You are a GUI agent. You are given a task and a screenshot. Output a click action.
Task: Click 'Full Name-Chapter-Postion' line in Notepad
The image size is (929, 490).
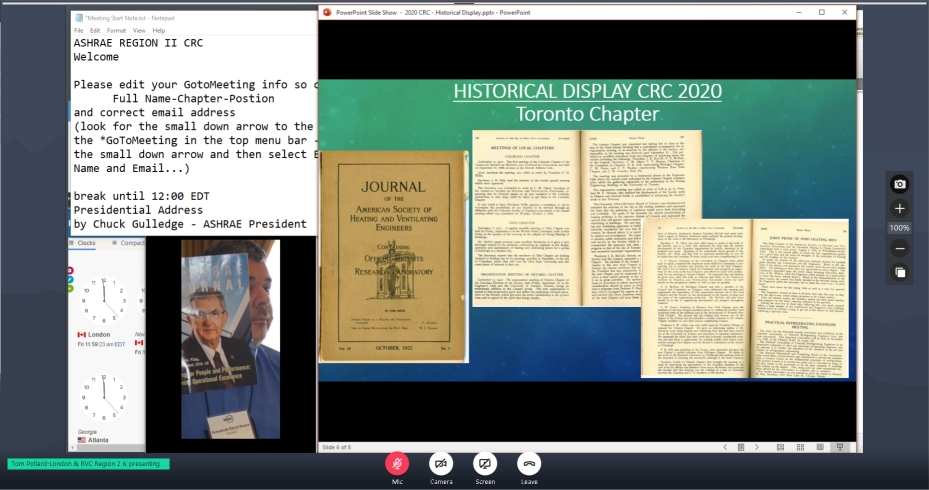193,99
